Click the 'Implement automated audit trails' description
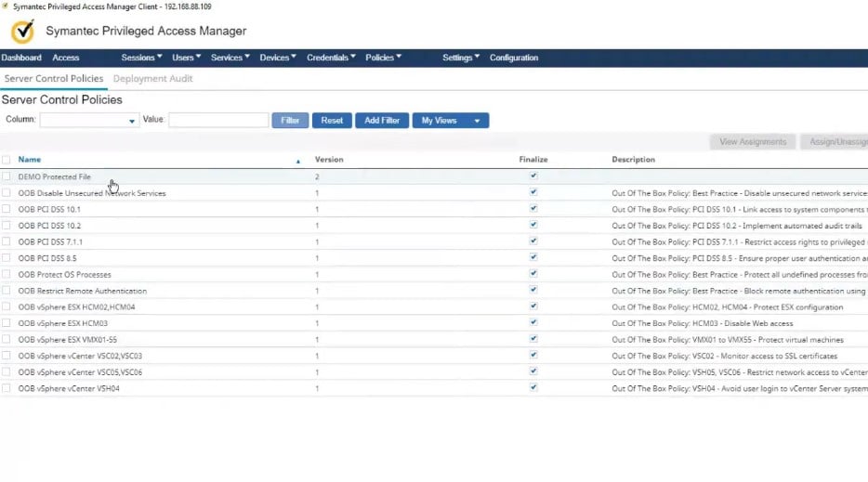Viewport: 868px width, 482px height. coord(802,226)
